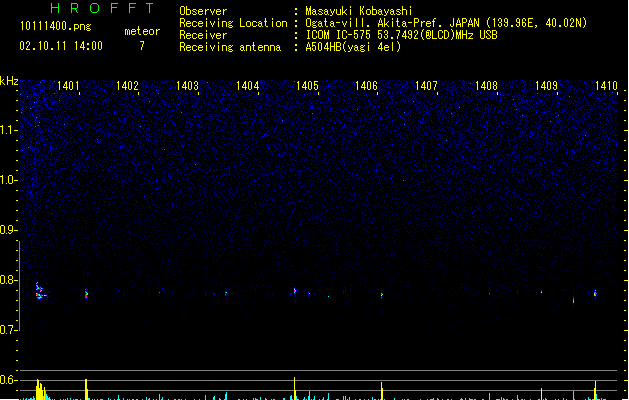Click the 0.9 frequency axis label

point(8,230)
